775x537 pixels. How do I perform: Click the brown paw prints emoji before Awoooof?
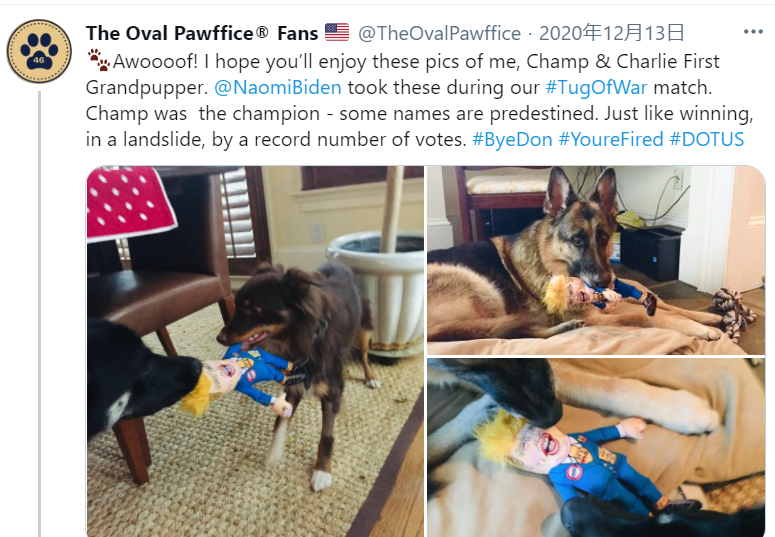(99, 60)
